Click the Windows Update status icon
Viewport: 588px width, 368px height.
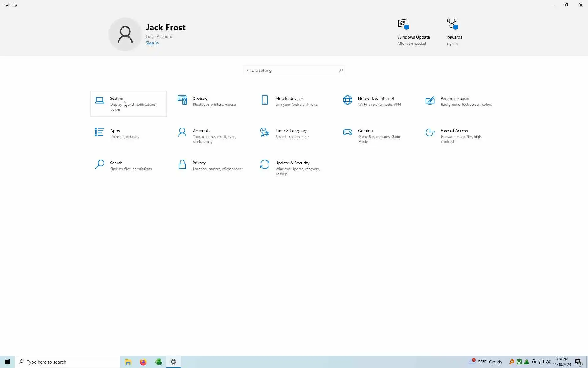tap(403, 24)
